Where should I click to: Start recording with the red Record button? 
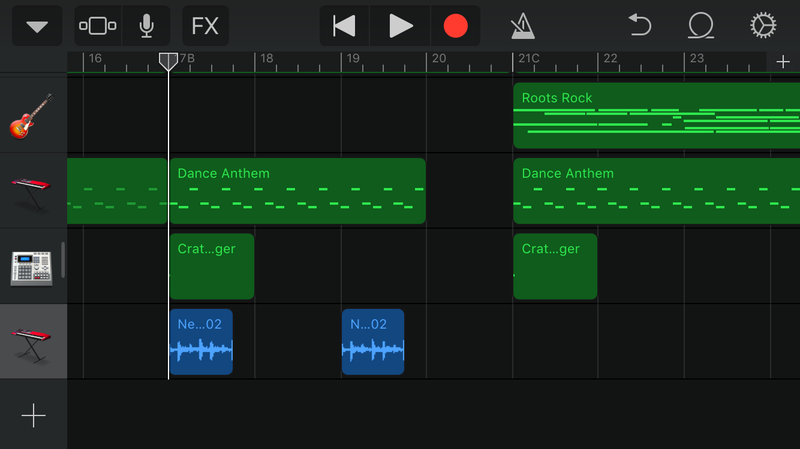(455, 26)
